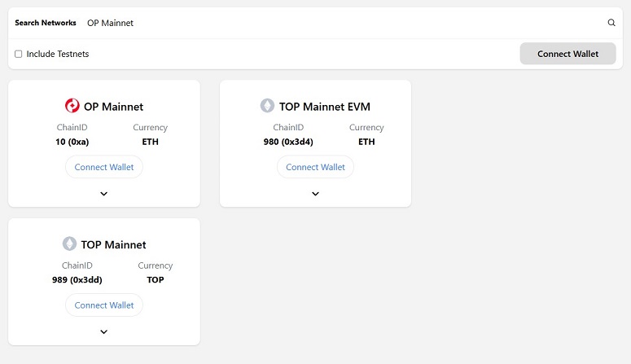Show more details for chain 989 card
Image resolution: width=631 pixels, height=364 pixels.
point(104,332)
